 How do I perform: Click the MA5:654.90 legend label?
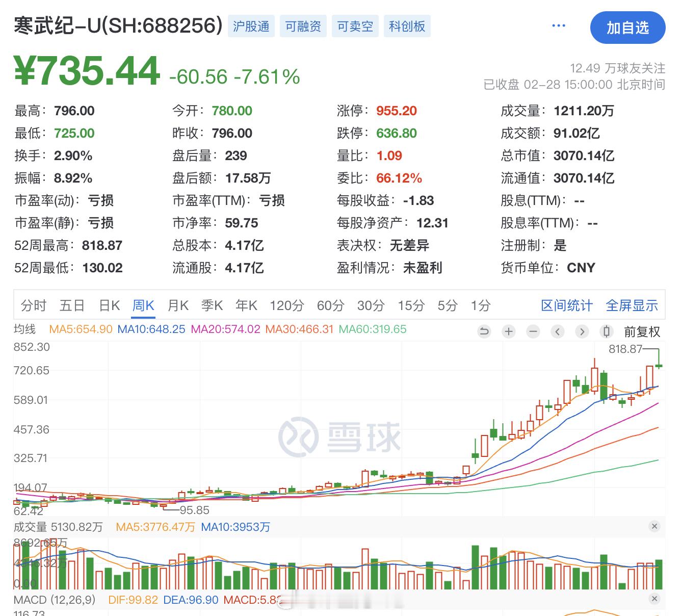click(x=81, y=329)
